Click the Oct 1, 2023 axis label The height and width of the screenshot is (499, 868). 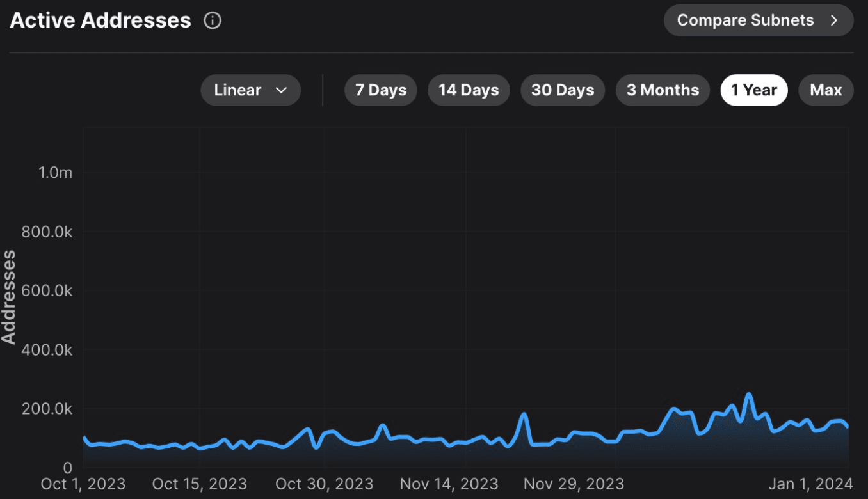83,484
